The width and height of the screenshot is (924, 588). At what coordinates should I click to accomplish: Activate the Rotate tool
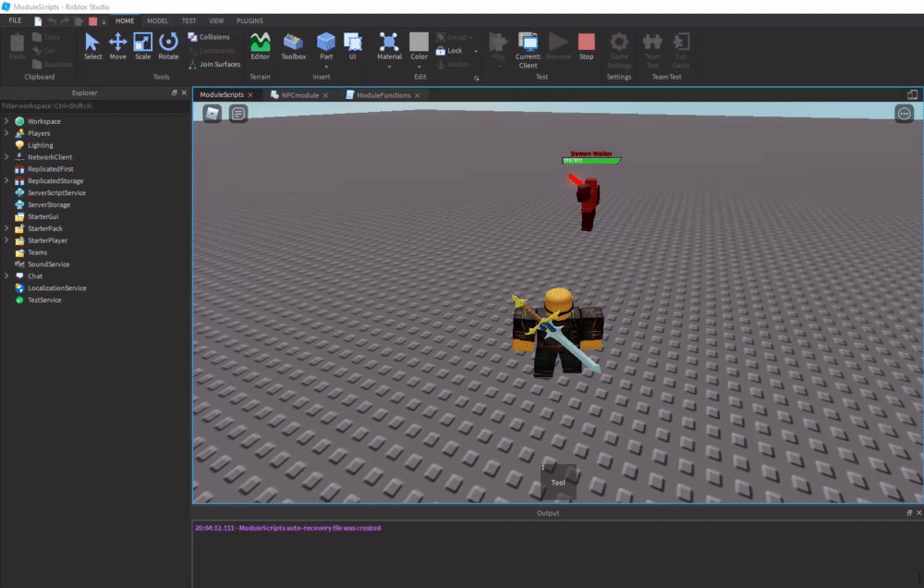168,46
